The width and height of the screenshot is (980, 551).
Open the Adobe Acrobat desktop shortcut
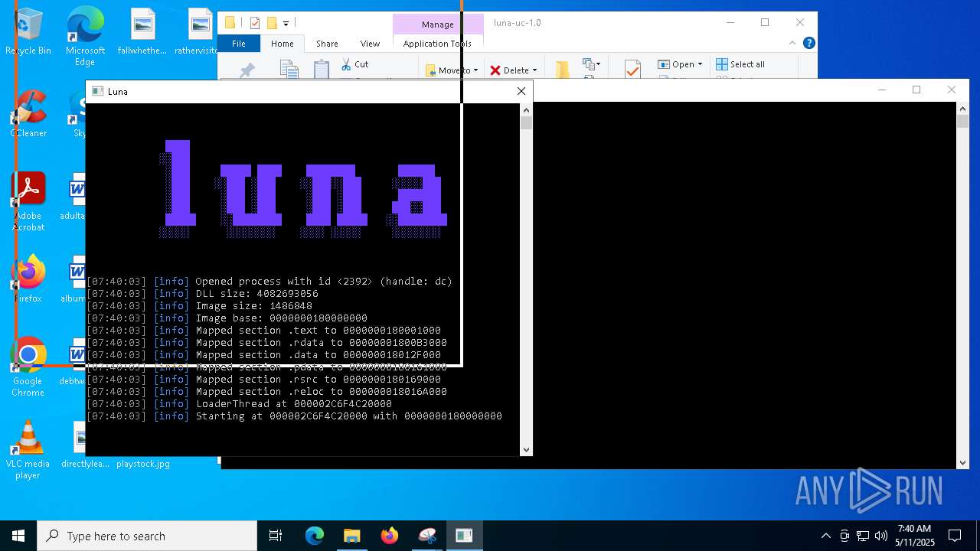[x=28, y=201]
